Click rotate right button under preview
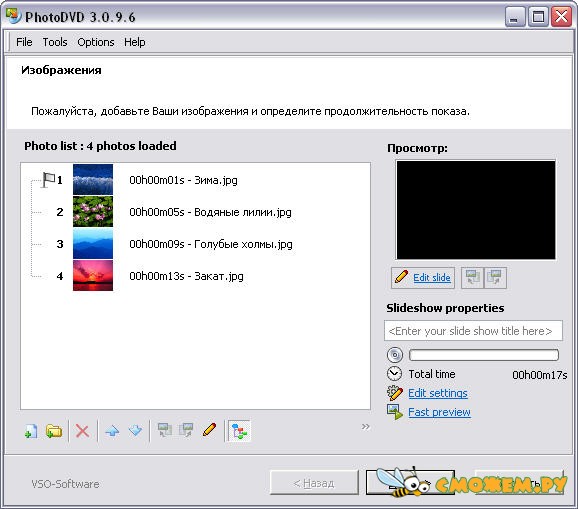578x509 pixels. pyautogui.click(x=495, y=278)
